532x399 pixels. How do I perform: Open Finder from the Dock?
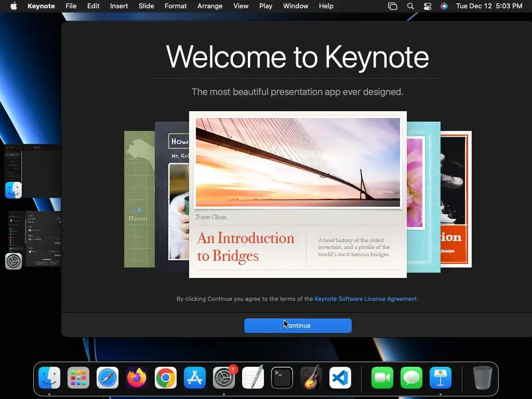49,378
